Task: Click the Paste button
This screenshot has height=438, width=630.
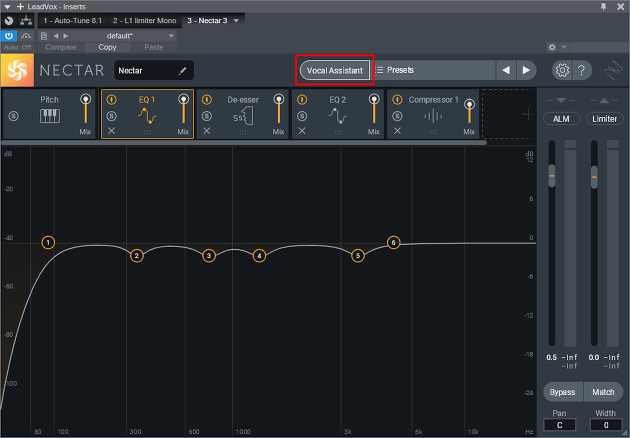Action: pos(153,47)
